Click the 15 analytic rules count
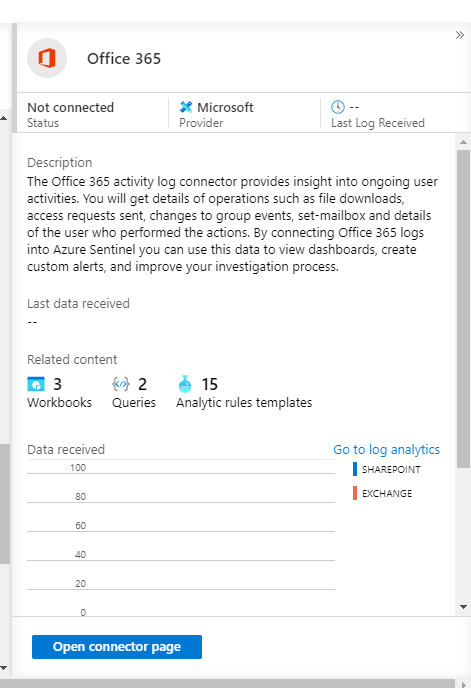The image size is (471, 688). click(x=209, y=384)
